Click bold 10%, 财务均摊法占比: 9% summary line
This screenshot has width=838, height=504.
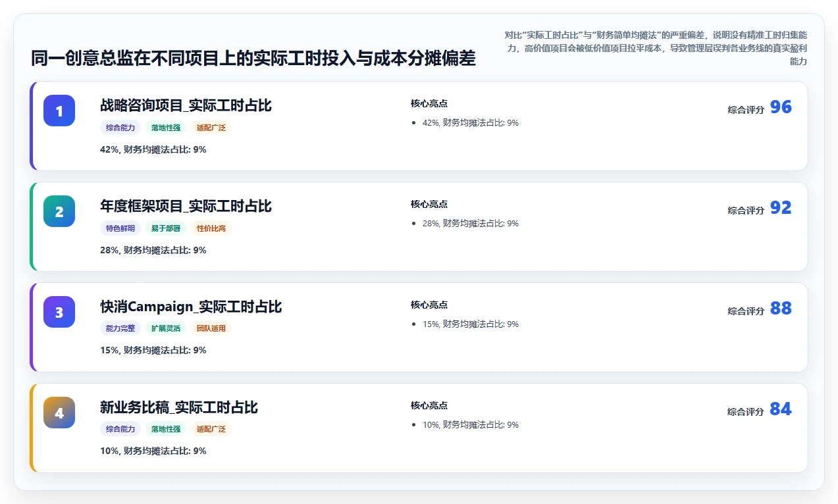pyautogui.click(x=153, y=451)
